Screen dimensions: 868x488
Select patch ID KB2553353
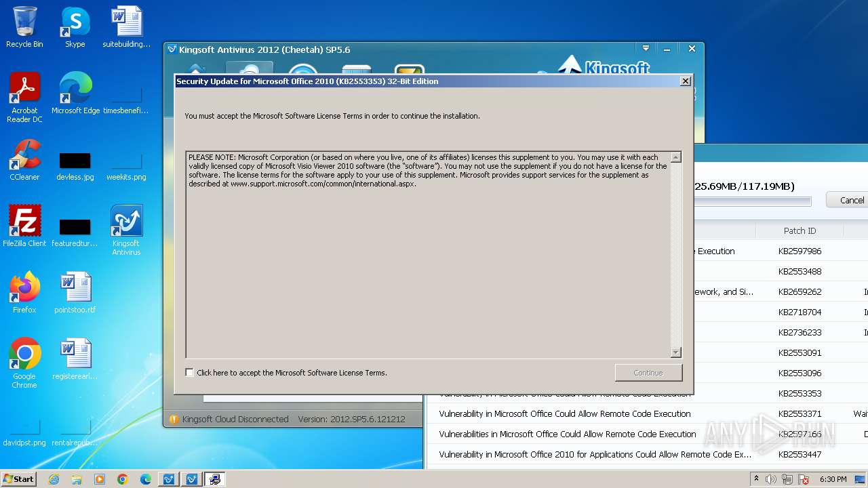tap(800, 393)
